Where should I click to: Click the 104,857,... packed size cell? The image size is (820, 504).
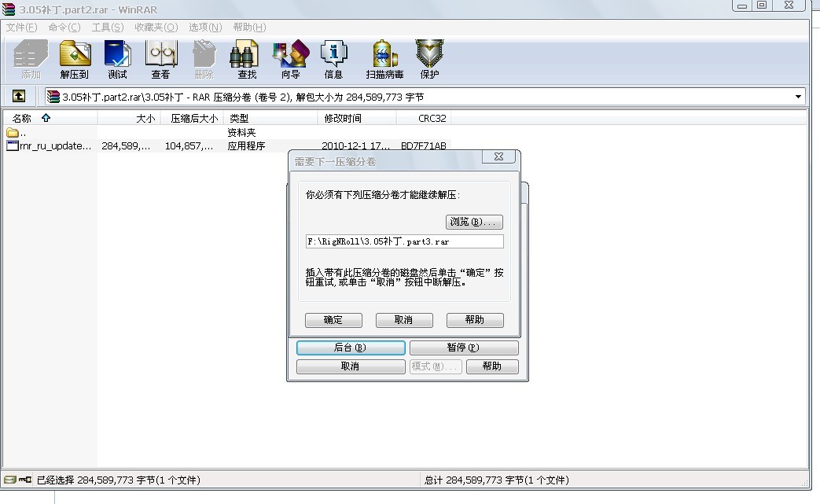[189, 146]
